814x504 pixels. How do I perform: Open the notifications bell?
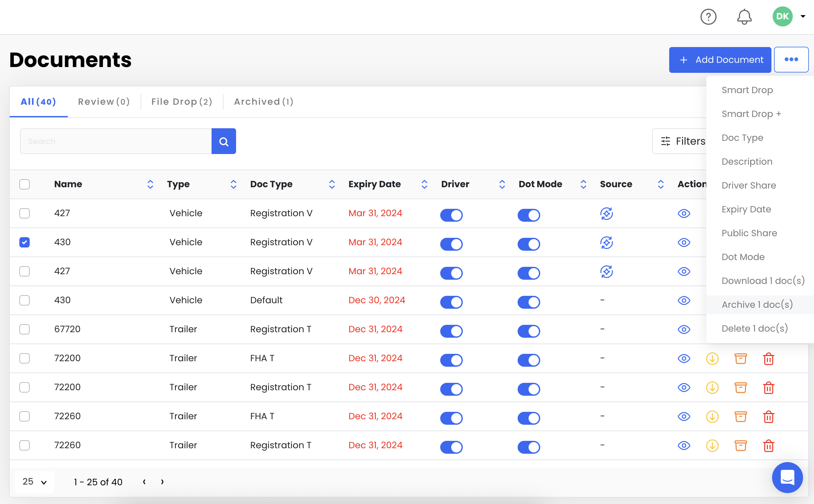pyautogui.click(x=744, y=17)
